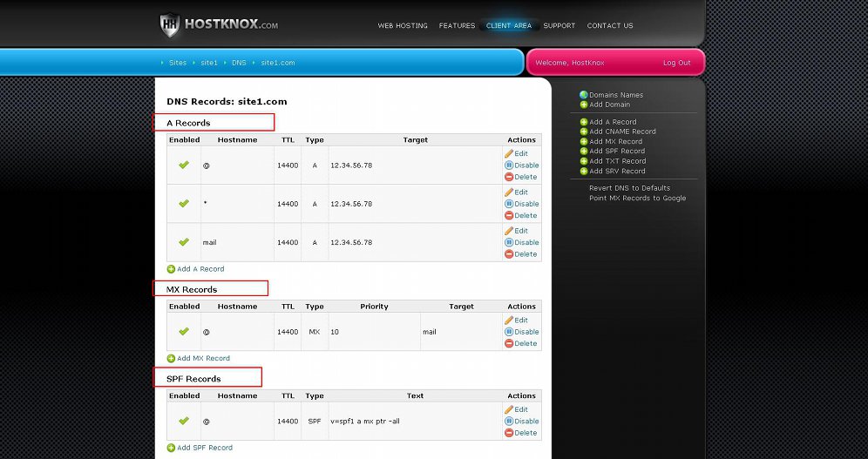Image resolution: width=868 pixels, height=459 pixels.
Task: Open the Web Hosting menu
Action: pos(403,25)
